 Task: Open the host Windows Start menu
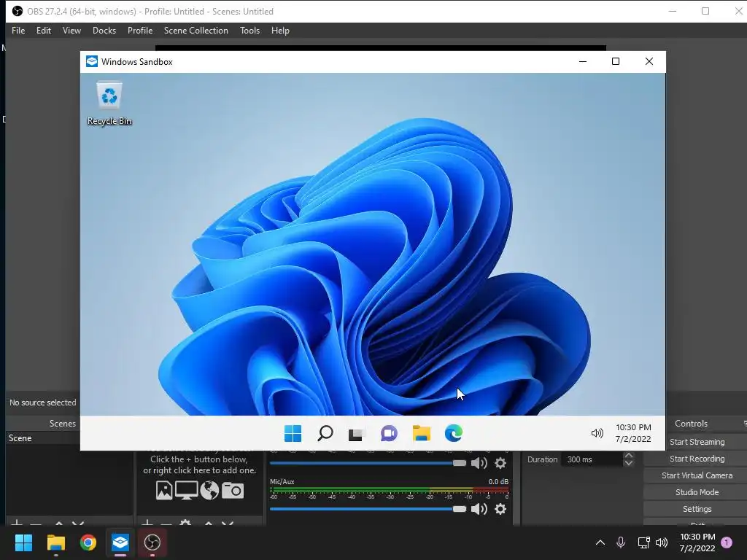tap(23, 542)
